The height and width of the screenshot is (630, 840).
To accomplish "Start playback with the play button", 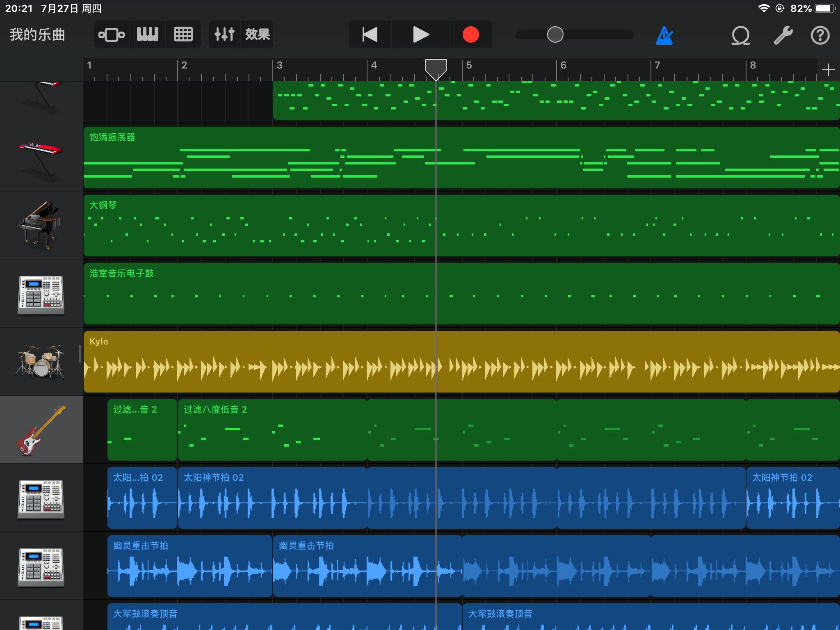I will click(420, 34).
